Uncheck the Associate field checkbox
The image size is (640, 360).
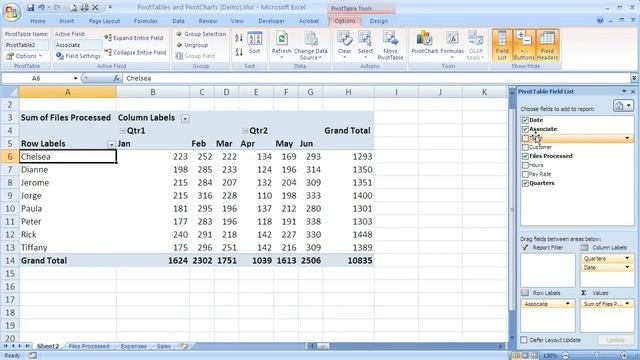coord(525,129)
